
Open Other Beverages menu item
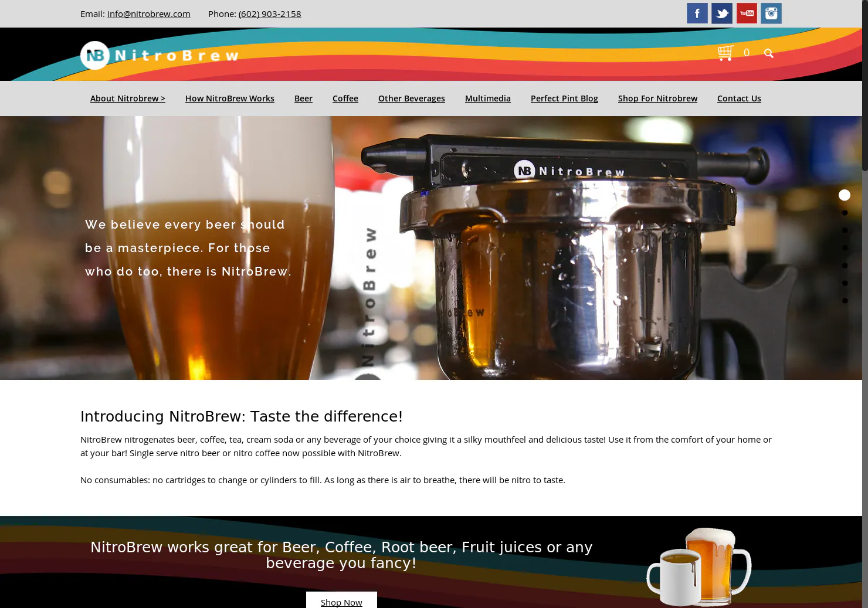(x=412, y=98)
